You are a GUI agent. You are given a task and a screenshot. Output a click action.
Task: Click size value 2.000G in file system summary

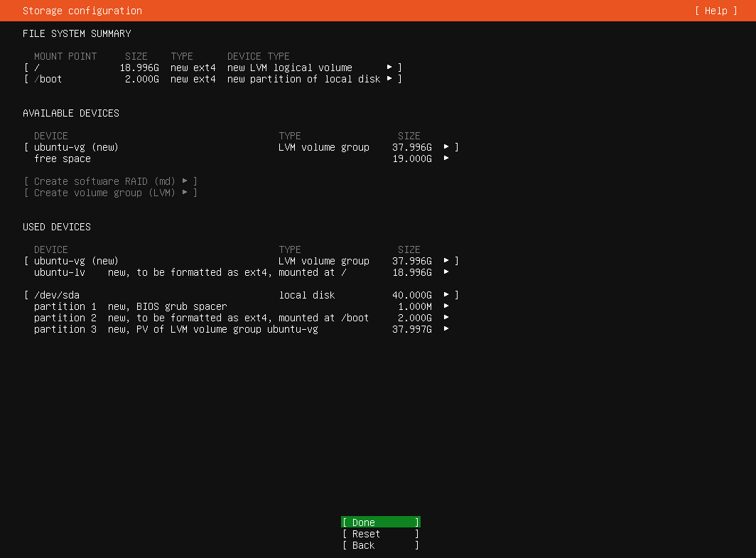[x=142, y=79]
